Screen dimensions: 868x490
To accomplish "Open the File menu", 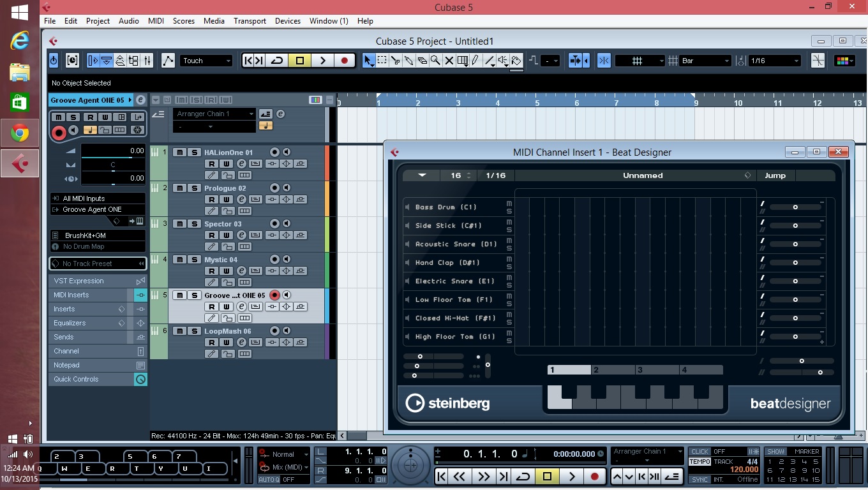I will (x=50, y=21).
